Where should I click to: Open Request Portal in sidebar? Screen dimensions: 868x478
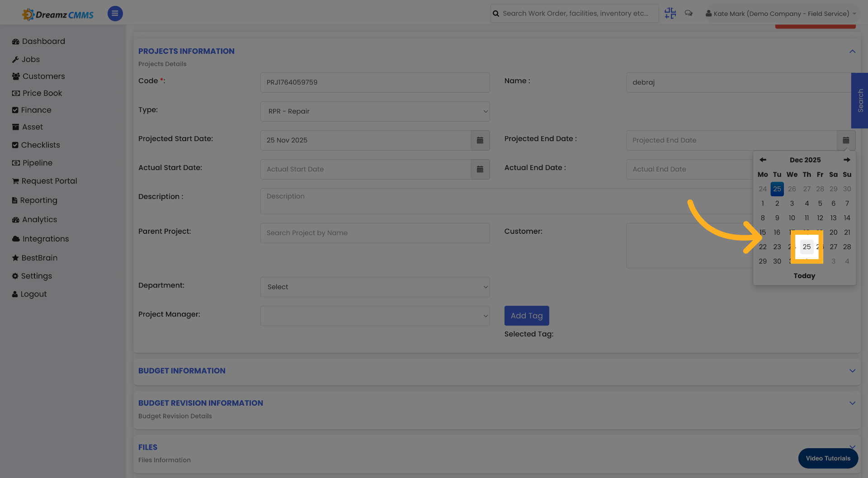(x=45, y=181)
